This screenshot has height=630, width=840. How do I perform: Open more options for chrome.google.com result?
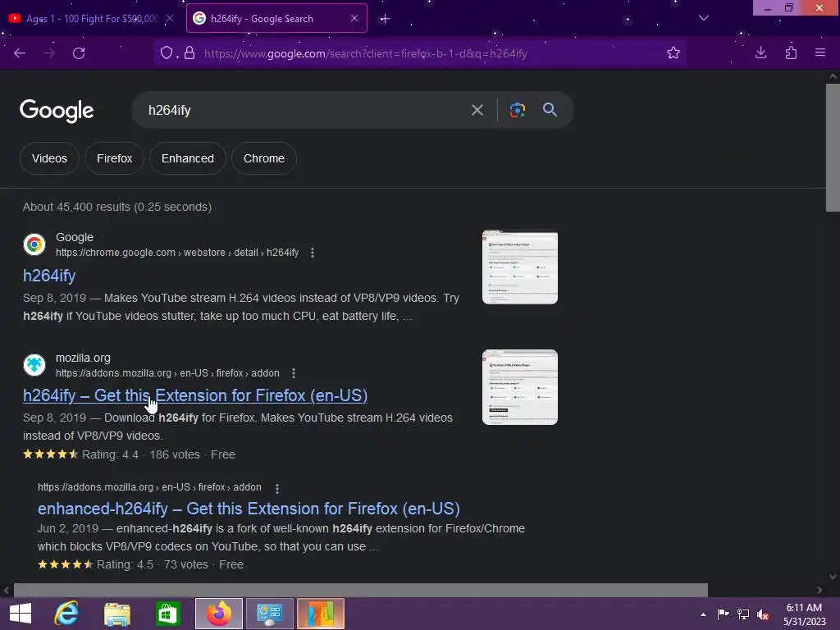coord(313,253)
